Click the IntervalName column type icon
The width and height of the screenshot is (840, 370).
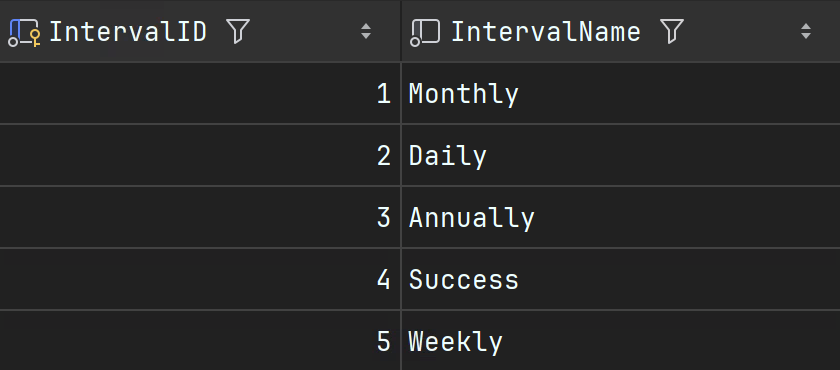click(x=425, y=33)
